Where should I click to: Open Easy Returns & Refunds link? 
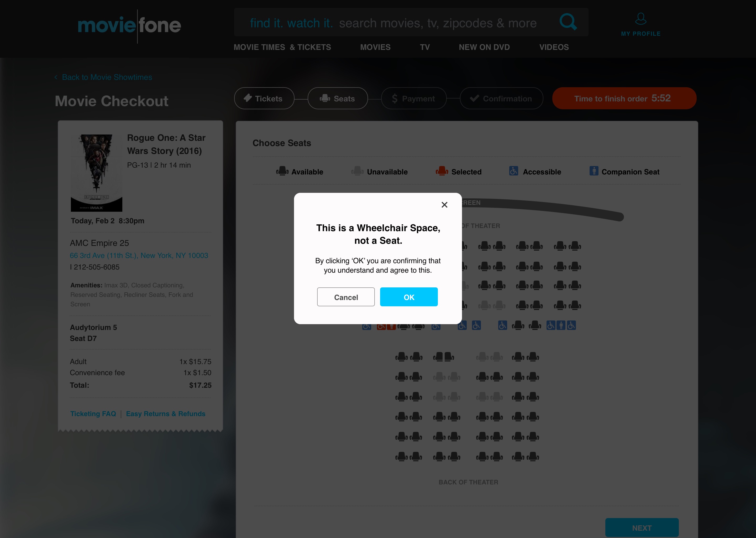165,414
